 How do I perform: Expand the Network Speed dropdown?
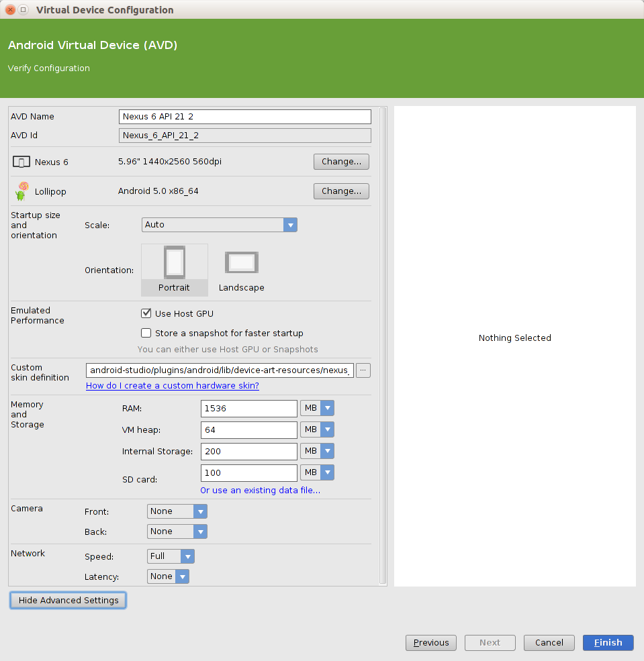[x=171, y=556]
